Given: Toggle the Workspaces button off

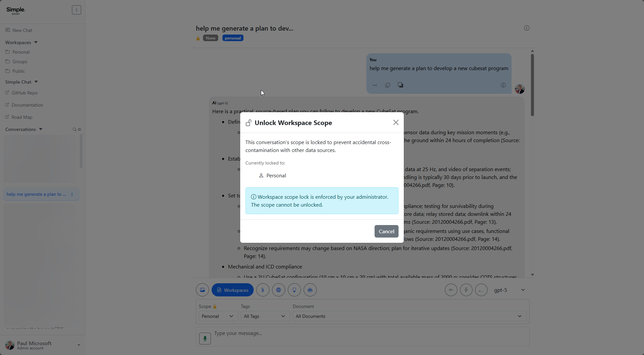Looking at the screenshot, I should (x=232, y=290).
